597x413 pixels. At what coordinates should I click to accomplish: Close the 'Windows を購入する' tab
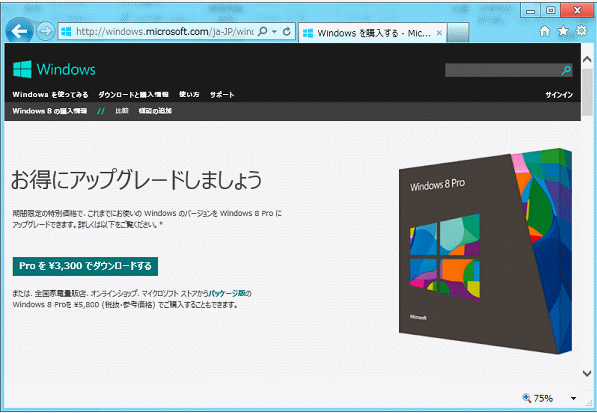point(439,33)
